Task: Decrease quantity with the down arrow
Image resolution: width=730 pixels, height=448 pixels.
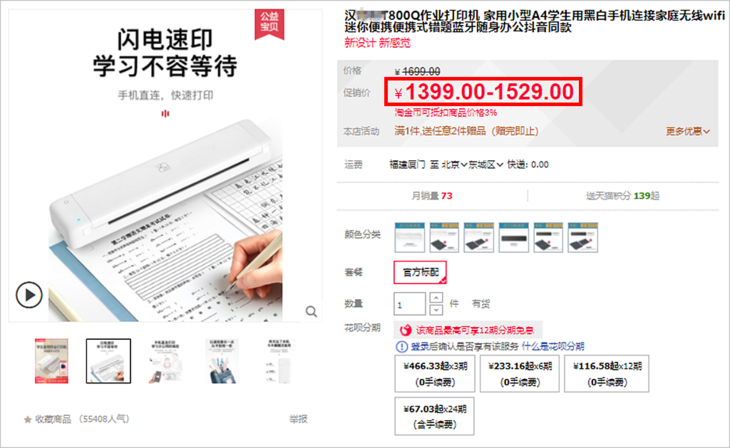Action: 436,310
